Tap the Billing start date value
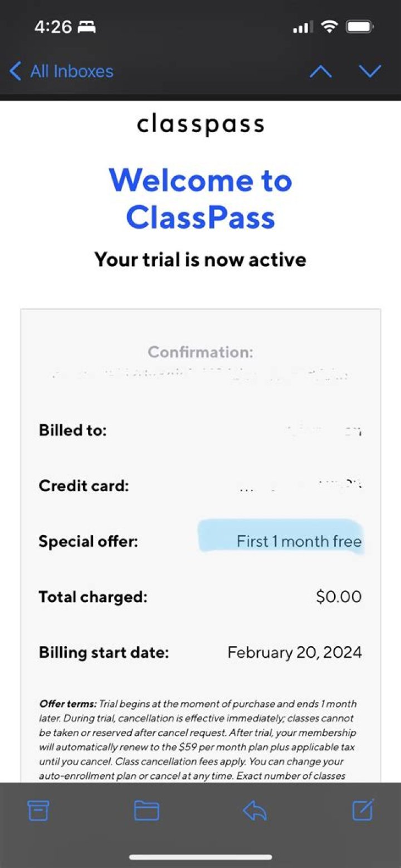The height and width of the screenshot is (868, 401). (295, 652)
